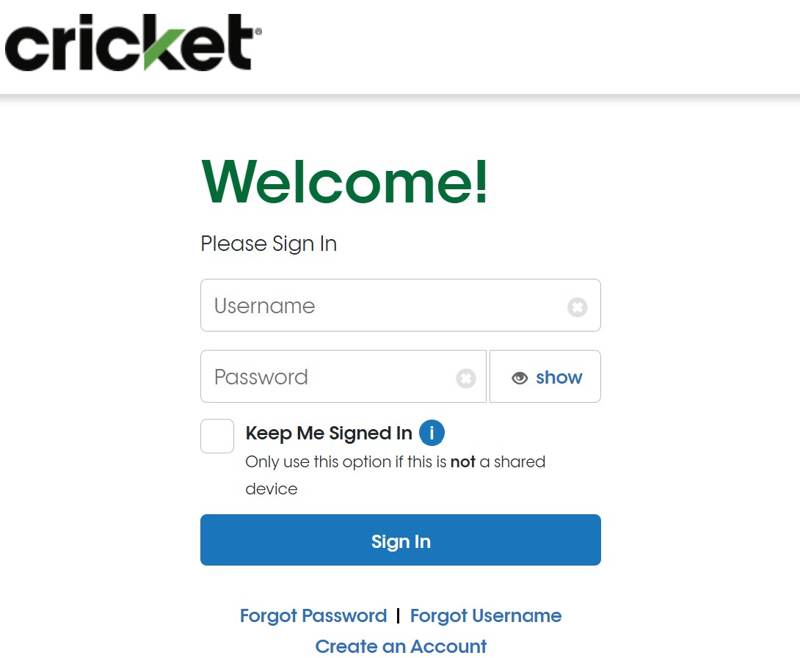Focus the Username input field
The image size is (800, 658).
click(401, 306)
